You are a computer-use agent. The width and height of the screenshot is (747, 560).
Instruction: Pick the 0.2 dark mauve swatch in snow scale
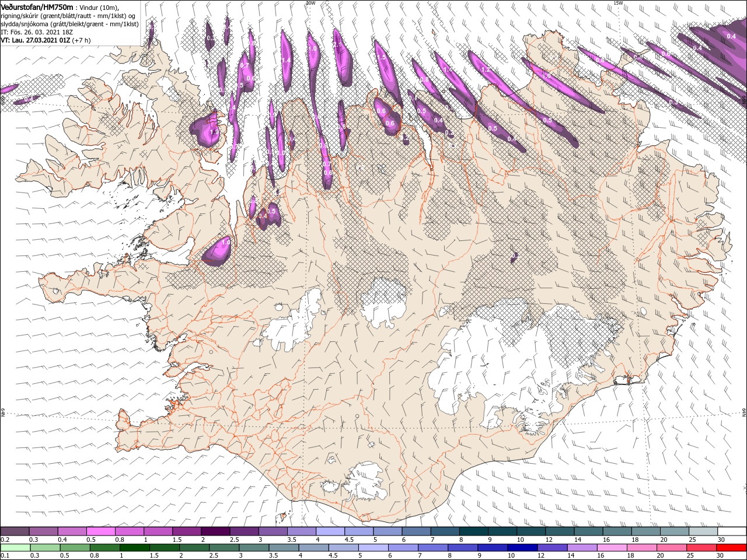pyautogui.click(x=15, y=531)
